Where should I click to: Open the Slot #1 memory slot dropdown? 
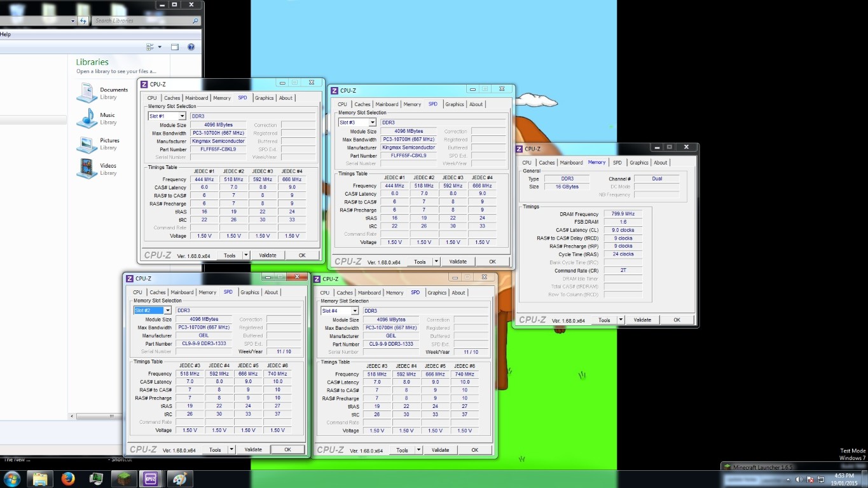pyautogui.click(x=182, y=116)
